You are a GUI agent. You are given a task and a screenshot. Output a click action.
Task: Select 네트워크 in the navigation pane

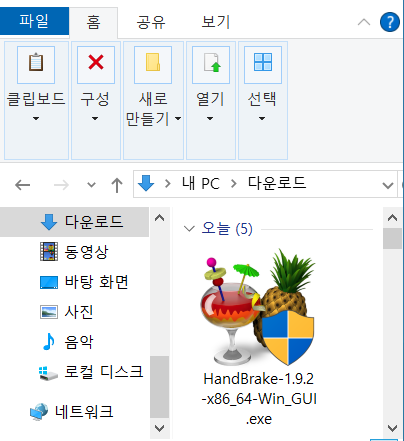pyautogui.click(x=74, y=412)
